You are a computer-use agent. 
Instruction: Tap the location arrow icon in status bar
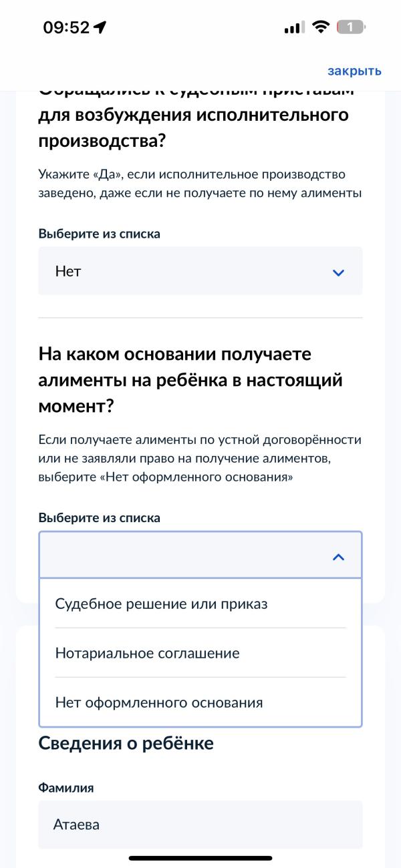click(x=100, y=27)
